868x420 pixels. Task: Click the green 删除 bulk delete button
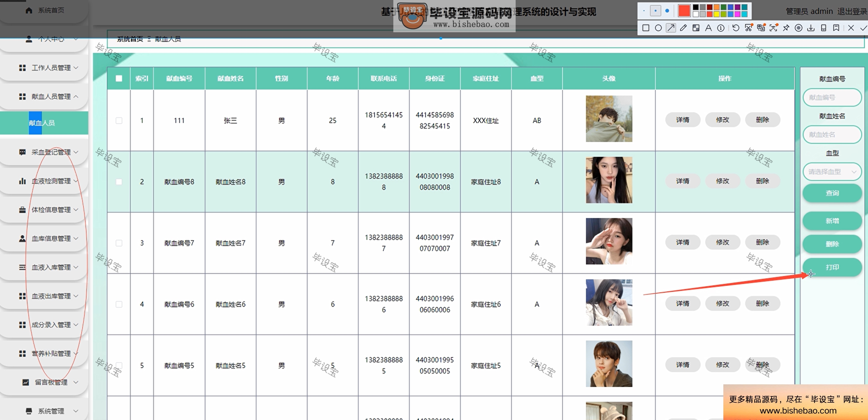pos(832,244)
